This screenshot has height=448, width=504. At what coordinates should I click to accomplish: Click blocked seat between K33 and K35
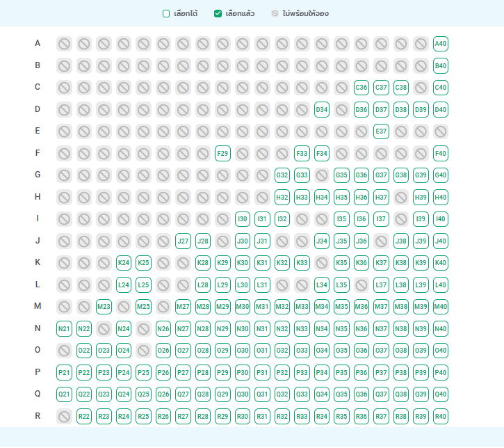[x=322, y=263]
